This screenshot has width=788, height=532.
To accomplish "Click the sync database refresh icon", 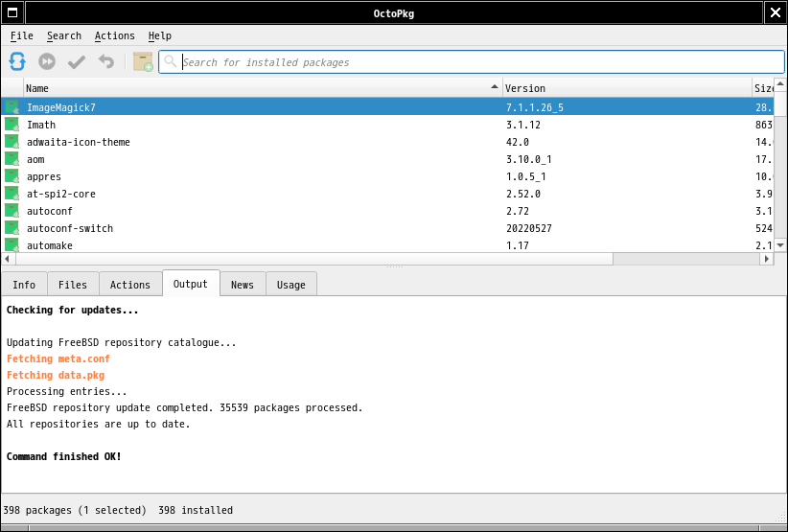I will click(17, 62).
